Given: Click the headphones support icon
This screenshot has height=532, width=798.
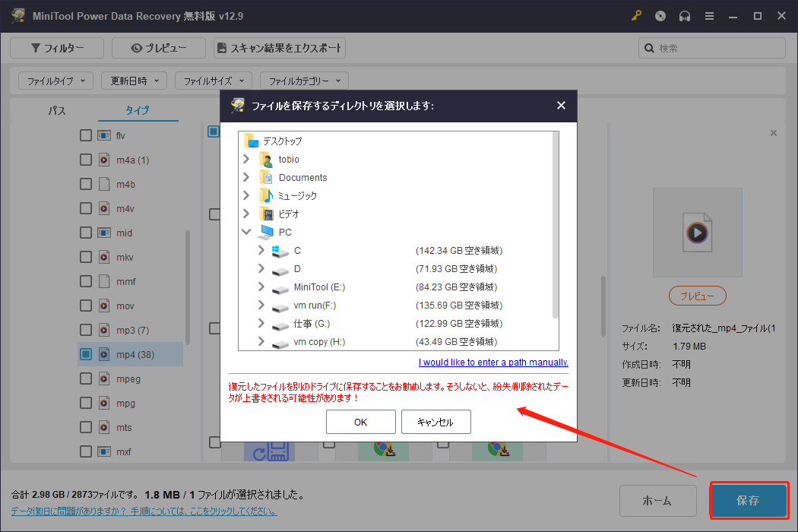Looking at the screenshot, I should [x=685, y=16].
